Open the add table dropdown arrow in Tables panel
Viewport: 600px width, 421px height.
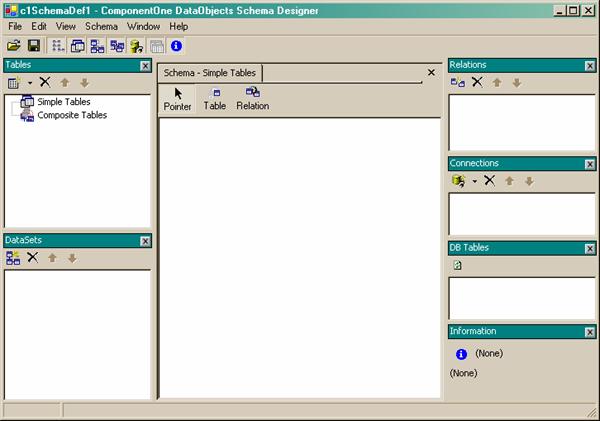[30, 83]
